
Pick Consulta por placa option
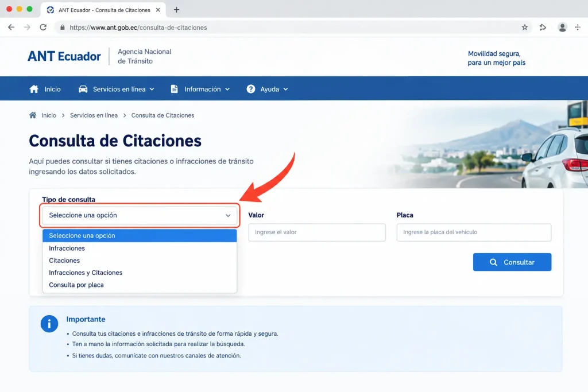(x=140, y=285)
